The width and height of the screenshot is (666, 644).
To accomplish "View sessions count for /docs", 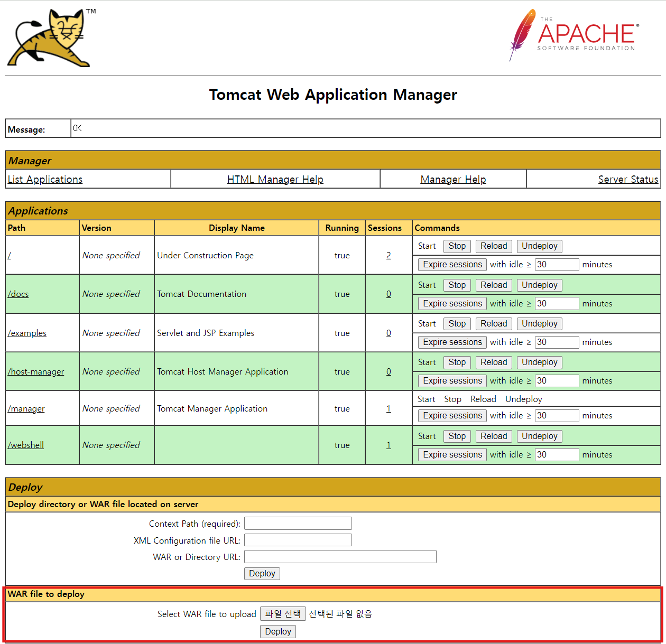I will click(x=388, y=294).
